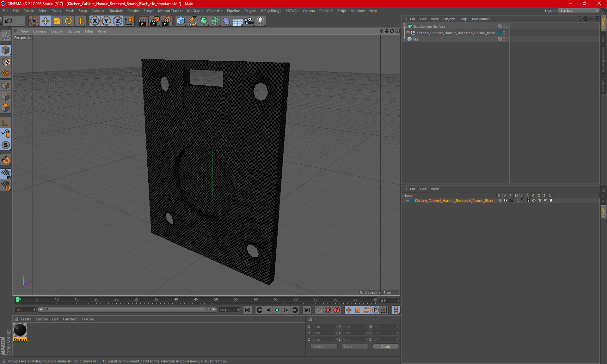Add Floor environment object icon
Image resolution: width=607 pixels, height=364 pixels.
pyautogui.click(x=238, y=21)
